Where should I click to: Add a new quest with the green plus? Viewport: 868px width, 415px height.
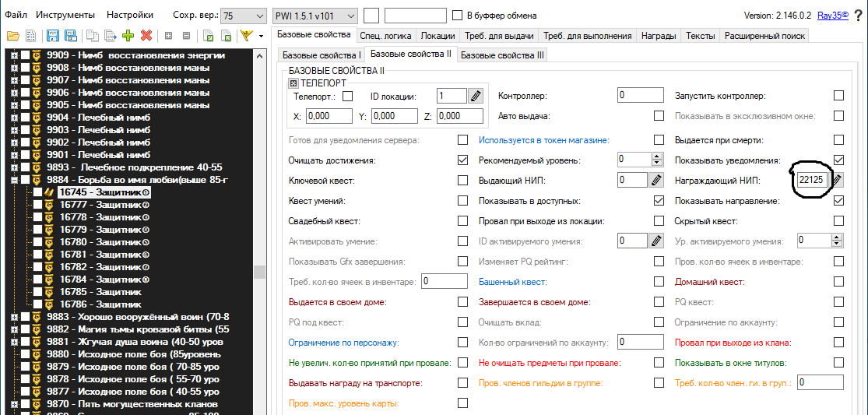128,36
